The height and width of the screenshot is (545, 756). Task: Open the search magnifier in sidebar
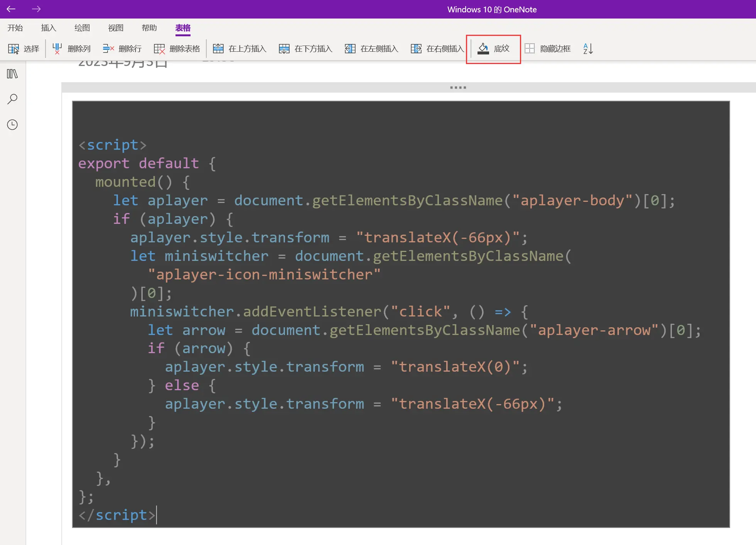pyautogui.click(x=12, y=99)
